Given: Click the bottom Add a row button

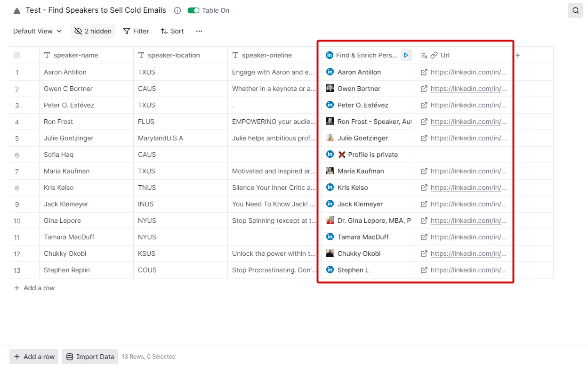Looking at the screenshot, I should click(x=34, y=357).
